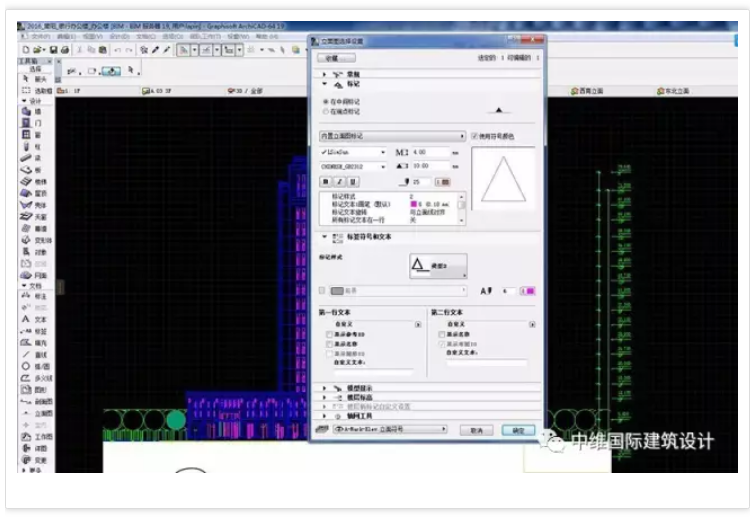Select the Line (直线) tool in the toolbox
755x518 pixels.
(x=34, y=355)
